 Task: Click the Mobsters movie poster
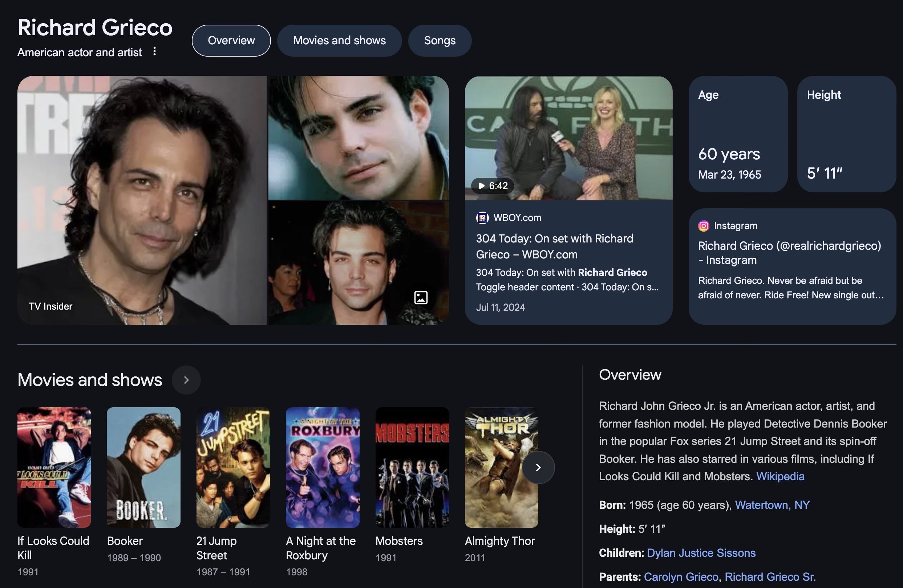click(412, 467)
